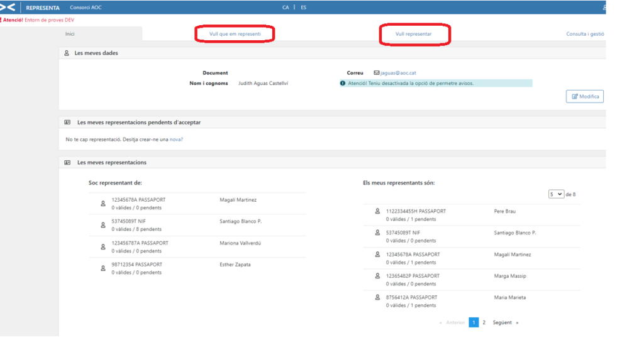Click envelope icon beside the email address
This screenshot has height=362, width=644.
(377, 73)
